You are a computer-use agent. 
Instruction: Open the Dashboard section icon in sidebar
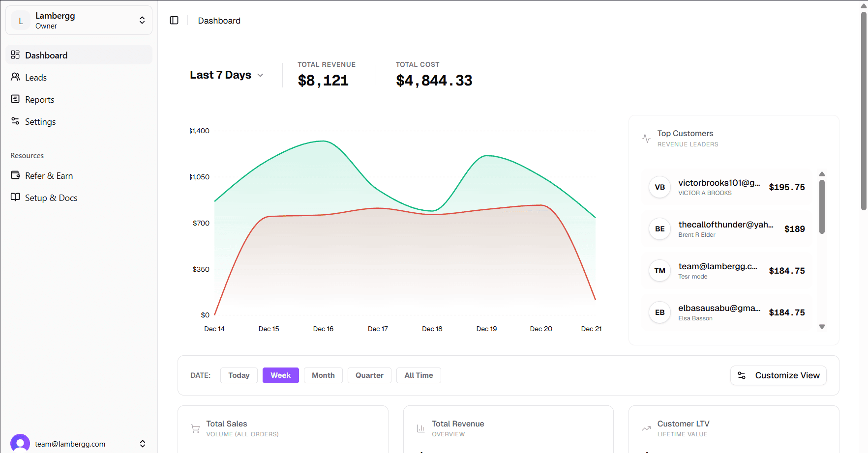[15, 55]
